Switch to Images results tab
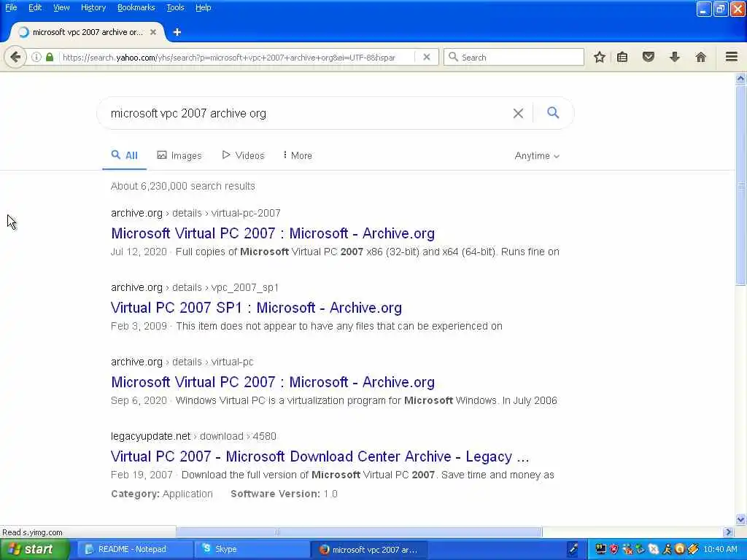The width and height of the screenshot is (747, 560). 179,155
